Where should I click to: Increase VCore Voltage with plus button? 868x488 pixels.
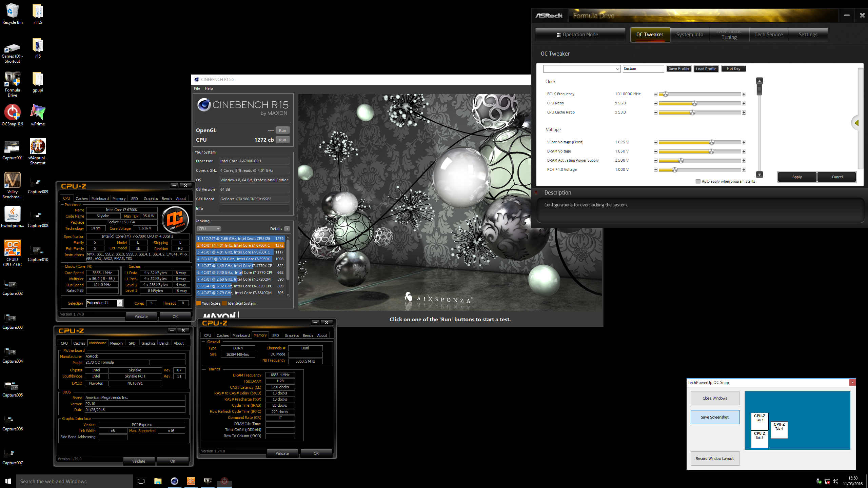pyautogui.click(x=744, y=142)
